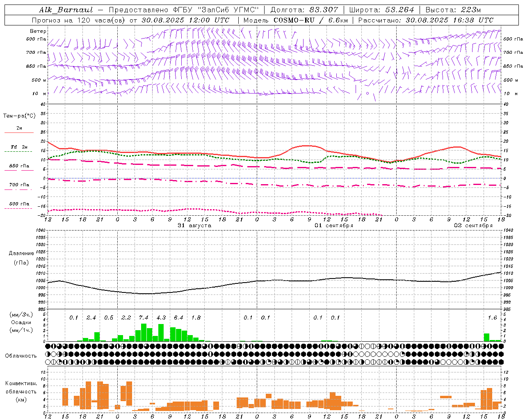The image size is (525, 420).
Task: Click the (гПа) pressure unit label
Action: click(x=21, y=263)
